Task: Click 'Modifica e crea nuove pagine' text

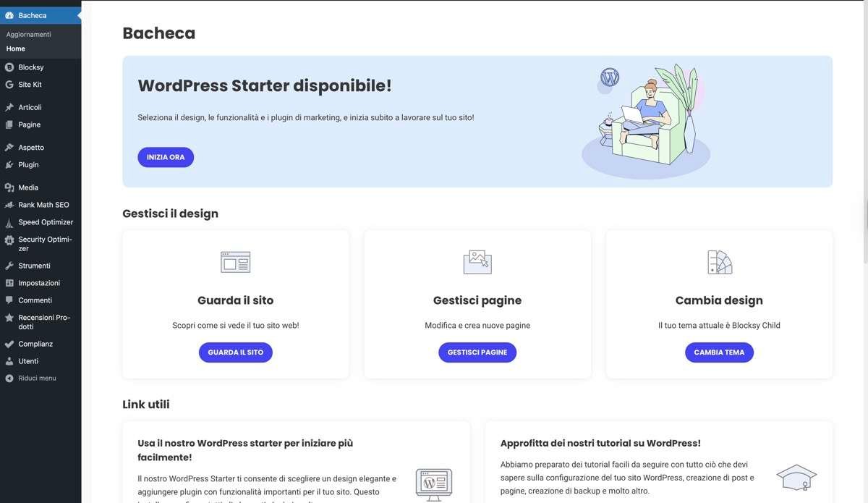Action: coord(477,326)
